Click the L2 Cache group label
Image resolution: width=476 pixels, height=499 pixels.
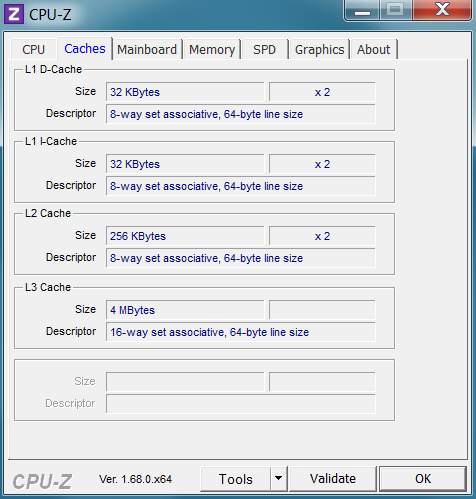(48, 213)
